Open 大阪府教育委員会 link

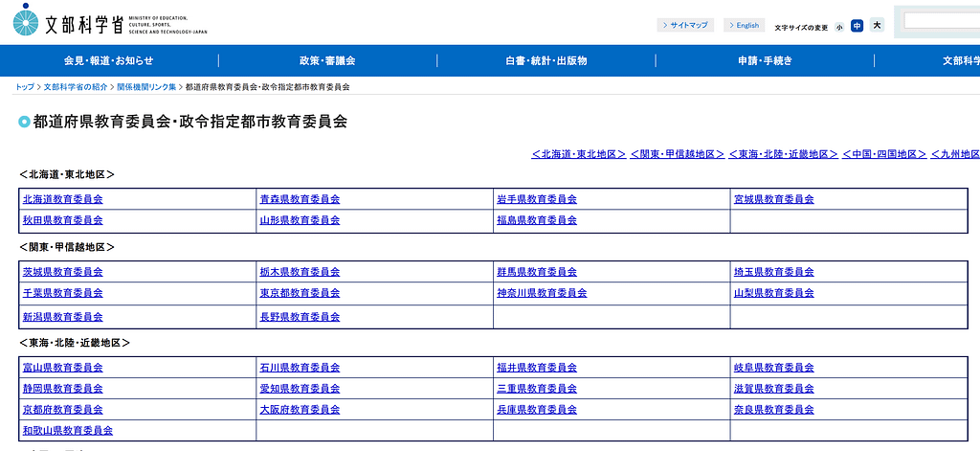[300, 409]
